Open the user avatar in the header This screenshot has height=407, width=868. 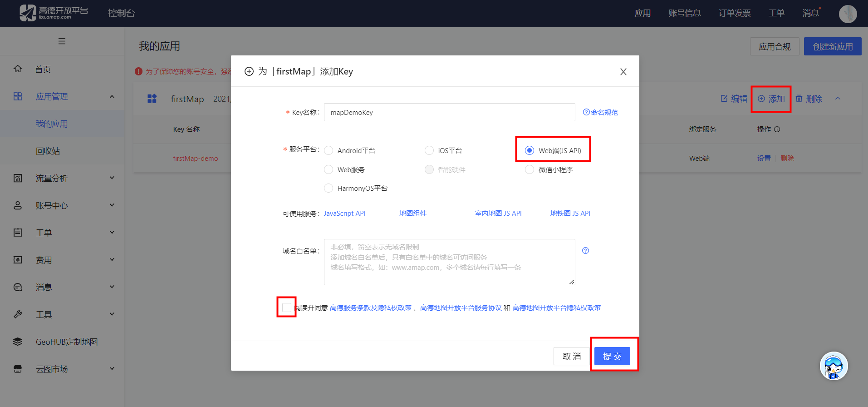tap(848, 14)
